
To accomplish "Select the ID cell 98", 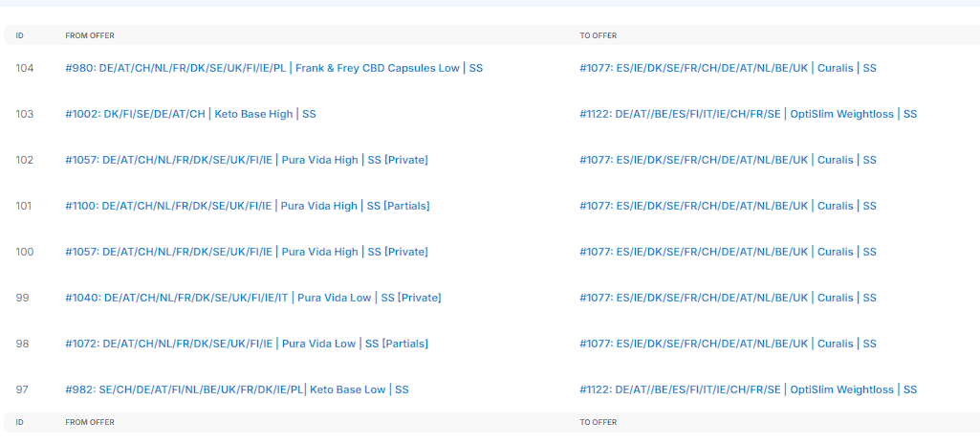I will tap(23, 344).
